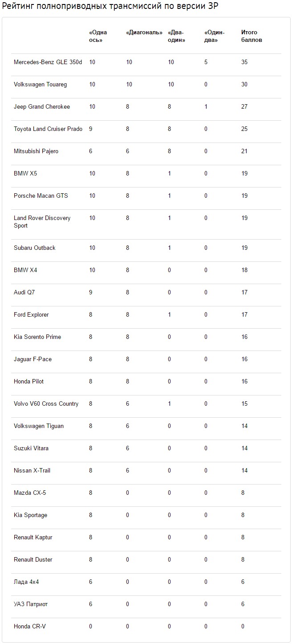Click the УАЗ Патриот row name
292x644 pixels.
click(31, 604)
